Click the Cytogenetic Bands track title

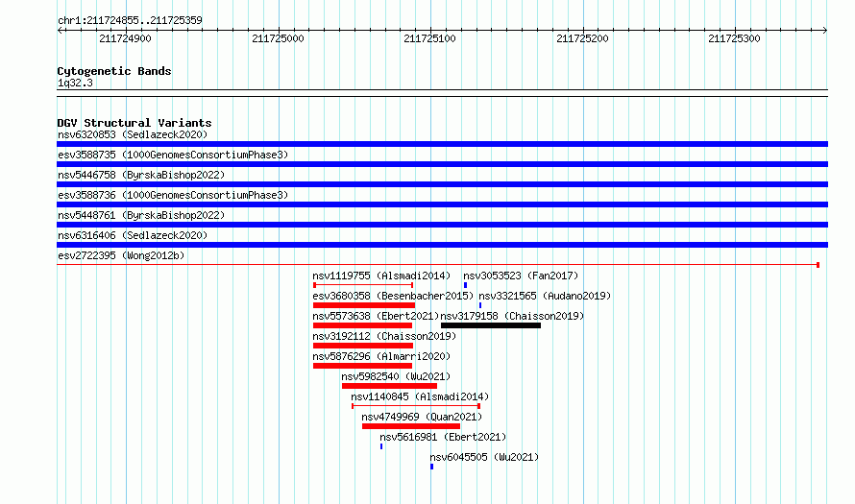114,71
